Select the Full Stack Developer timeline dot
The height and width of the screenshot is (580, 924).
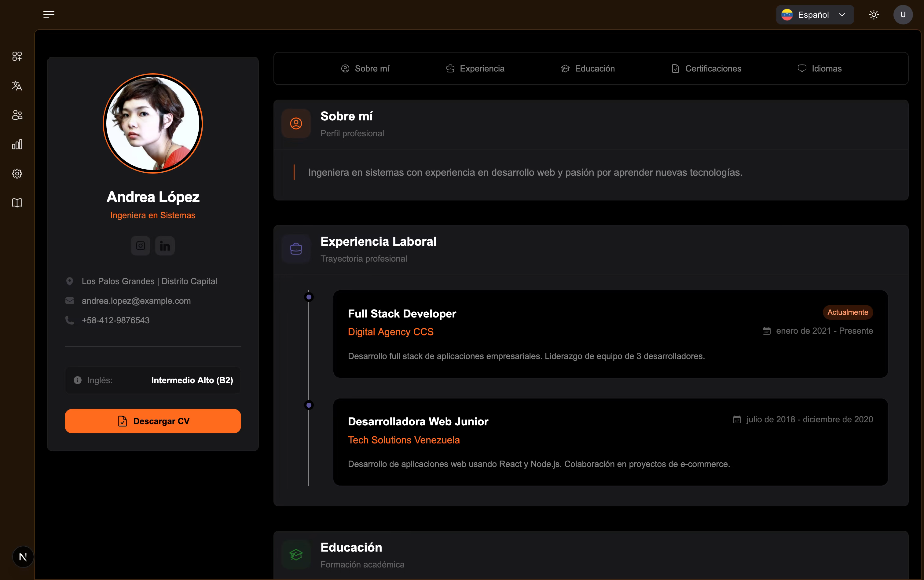pos(309,297)
